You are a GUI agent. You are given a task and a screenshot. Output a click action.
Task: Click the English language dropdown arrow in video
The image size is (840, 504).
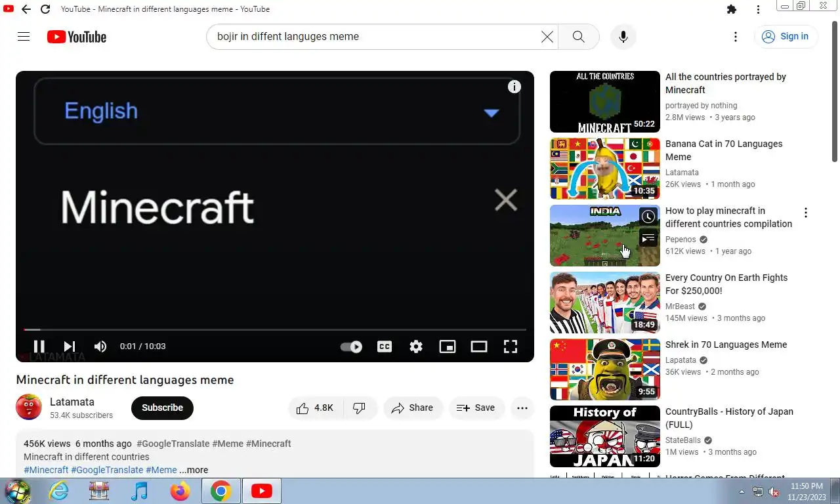pos(492,113)
